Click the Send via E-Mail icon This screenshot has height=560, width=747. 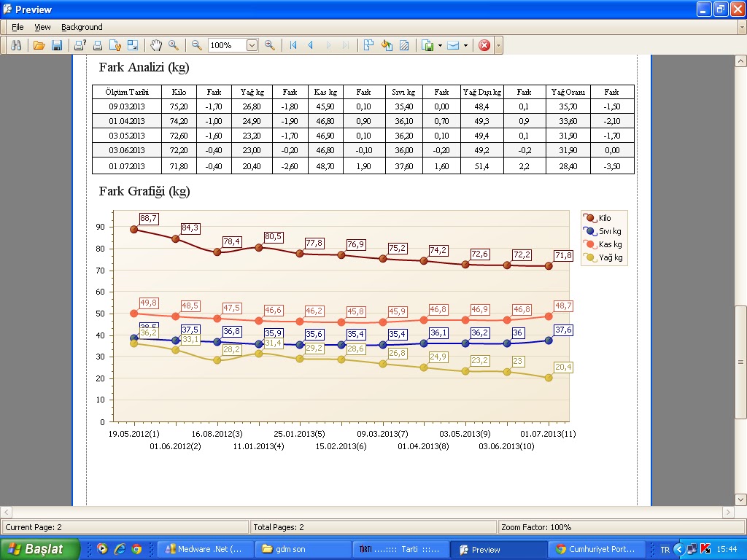(x=453, y=45)
